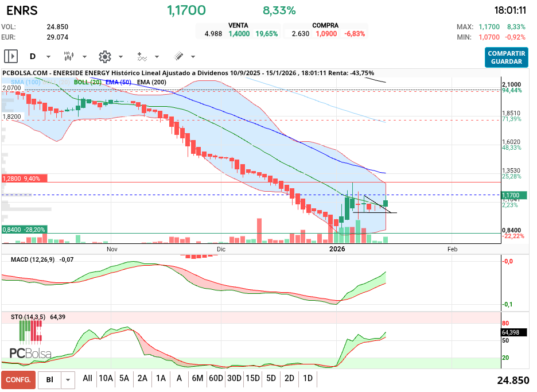This screenshot has width=537, height=392.
Task: Open the BI selector dropdown arrow
Action: coord(68,380)
